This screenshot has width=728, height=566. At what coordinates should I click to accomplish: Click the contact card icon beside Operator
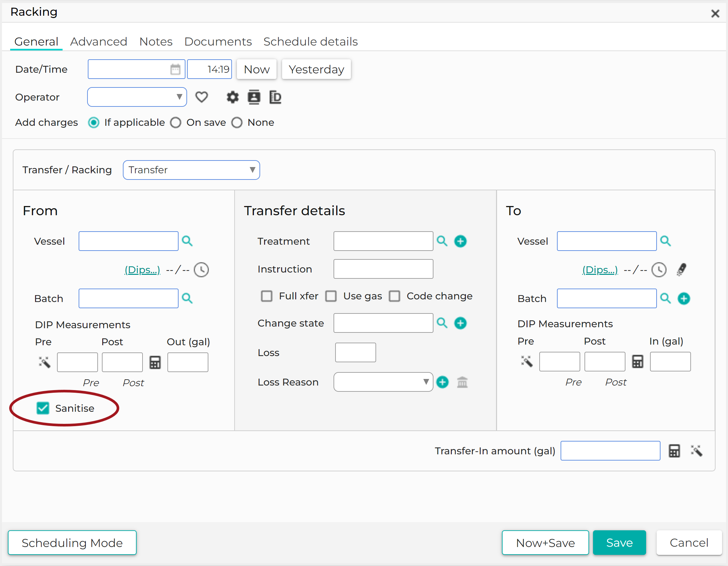click(x=254, y=97)
